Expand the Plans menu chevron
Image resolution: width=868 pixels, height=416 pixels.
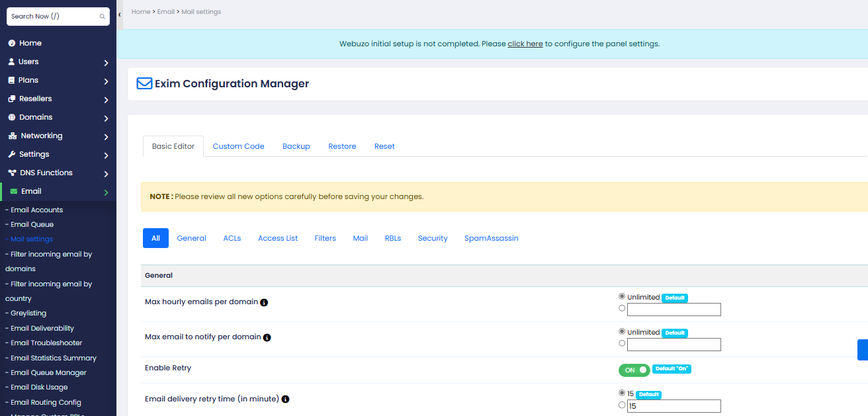coord(107,81)
